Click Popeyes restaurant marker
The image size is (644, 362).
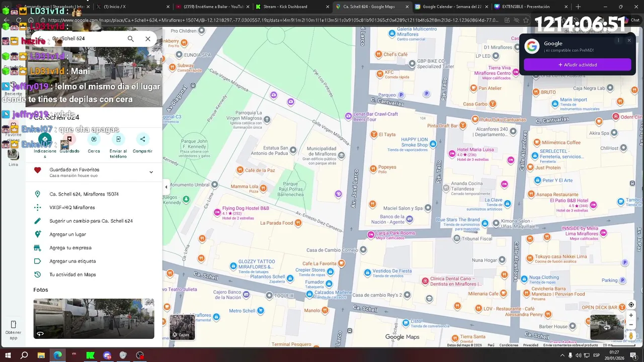point(374,168)
